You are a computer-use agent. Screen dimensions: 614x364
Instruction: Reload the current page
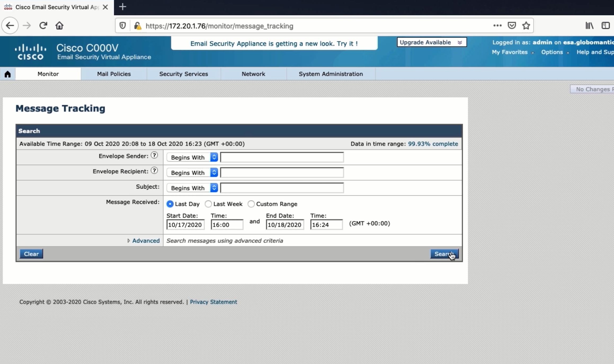pyautogui.click(x=43, y=26)
